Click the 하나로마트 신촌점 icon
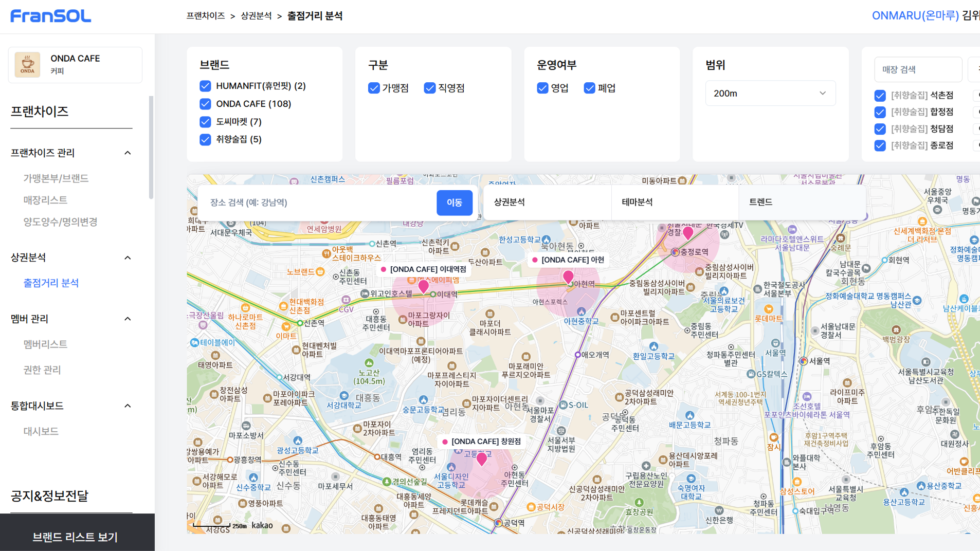Image resolution: width=980 pixels, height=551 pixels. pos(246,308)
